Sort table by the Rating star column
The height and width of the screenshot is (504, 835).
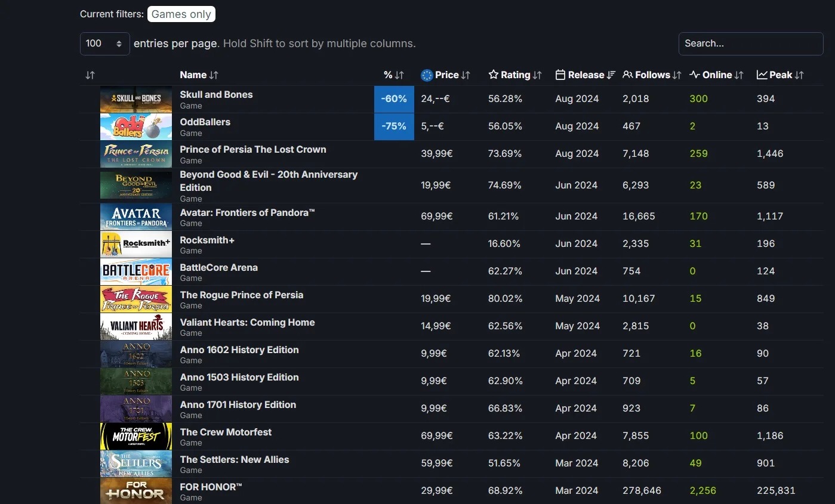point(514,75)
